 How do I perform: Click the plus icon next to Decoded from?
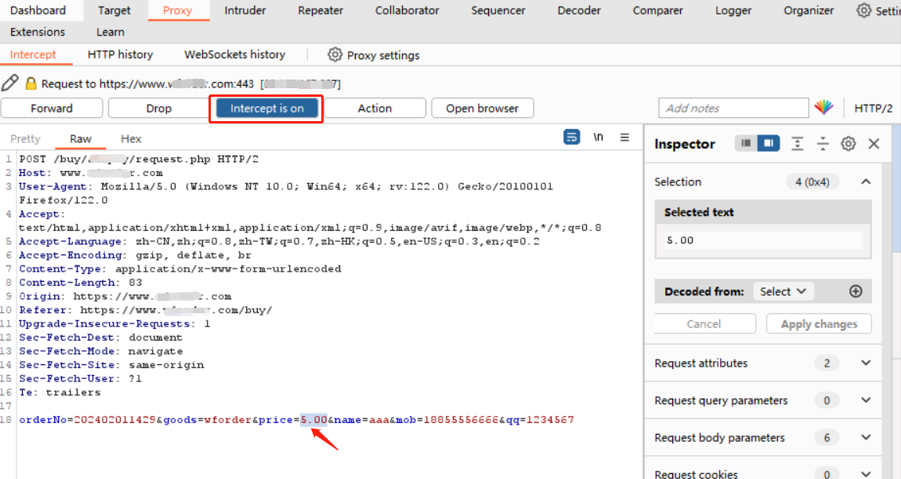855,291
